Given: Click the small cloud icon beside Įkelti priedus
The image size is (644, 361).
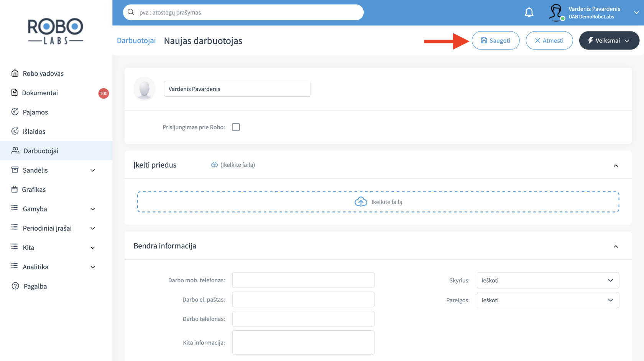Looking at the screenshot, I should [214, 165].
